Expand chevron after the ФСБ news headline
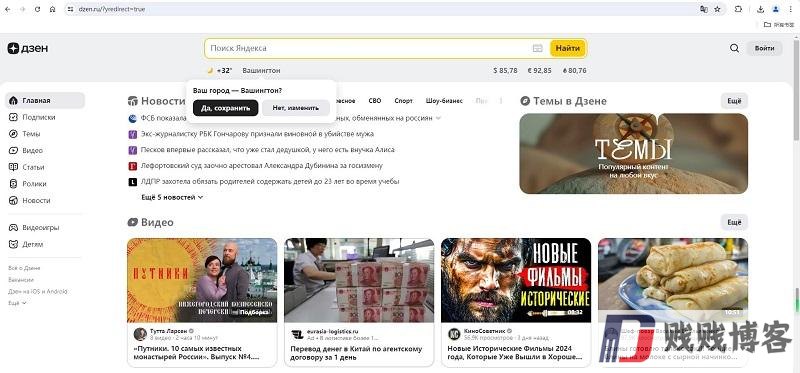Image resolution: width=800 pixels, height=373 pixels. 438,118
